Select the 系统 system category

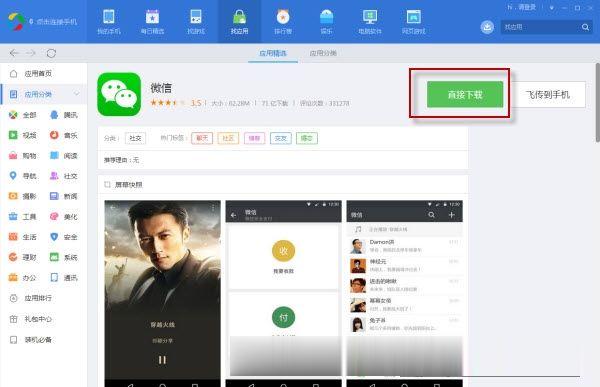(64, 257)
